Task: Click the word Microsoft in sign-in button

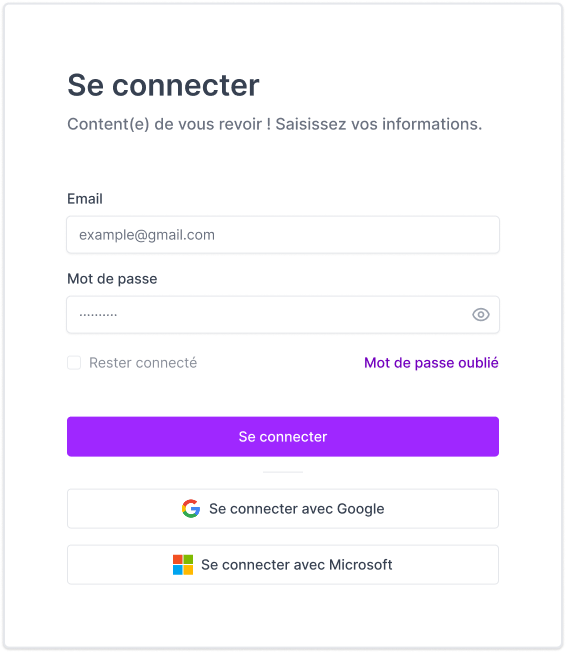Action: (361, 565)
